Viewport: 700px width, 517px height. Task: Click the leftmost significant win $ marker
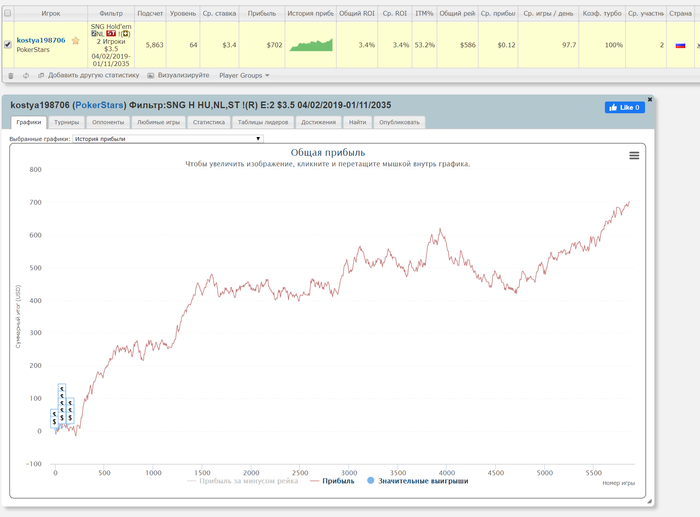click(x=54, y=418)
